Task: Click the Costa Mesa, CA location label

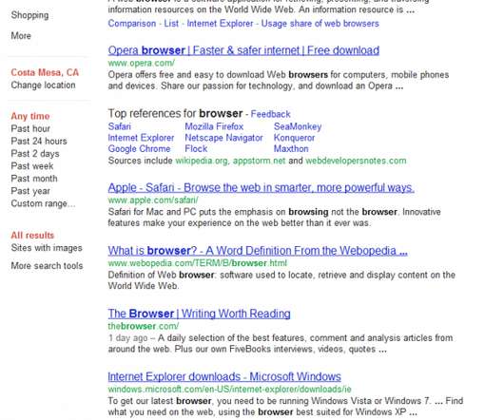Action: [x=45, y=72]
